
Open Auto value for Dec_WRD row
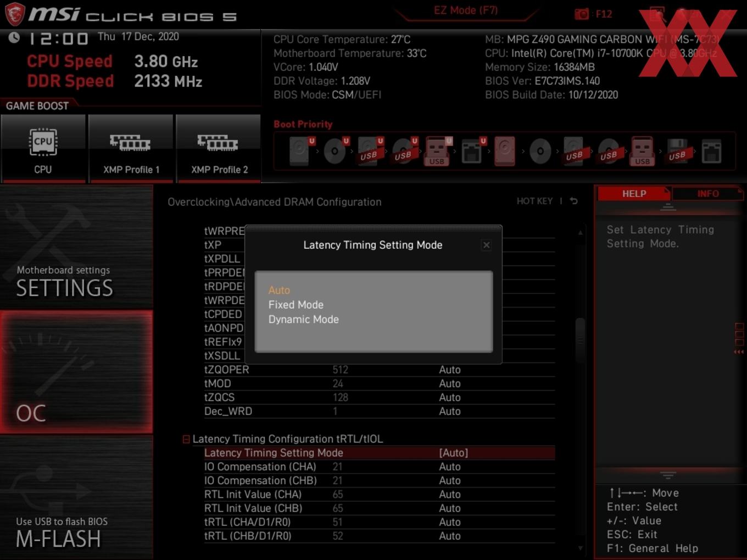450,411
